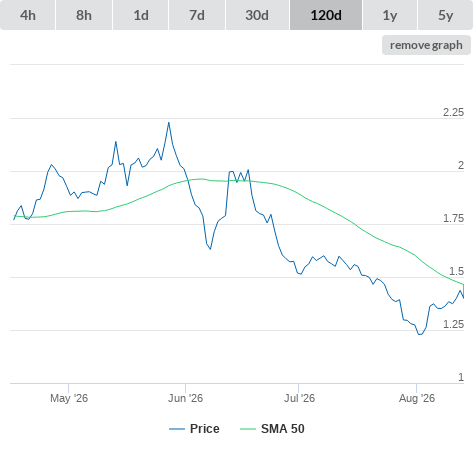
Task: Select the 7d time range tab
Action: point(197,15)
